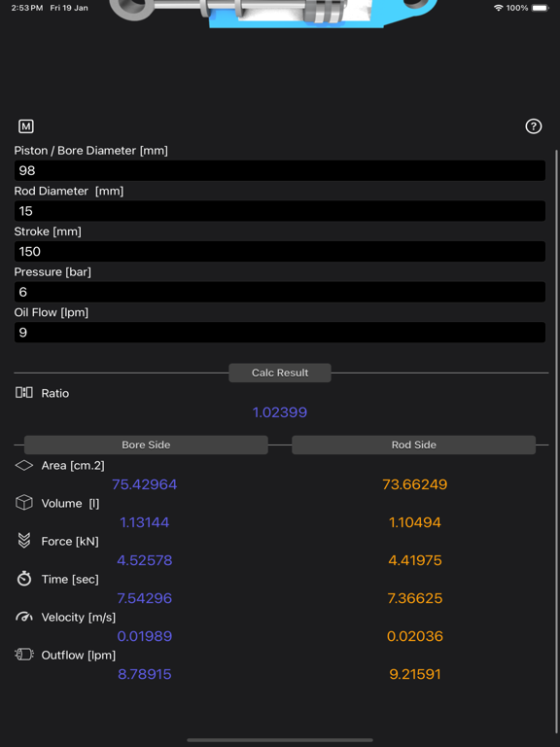Click the Time stopwatch icon

[23, 579]
